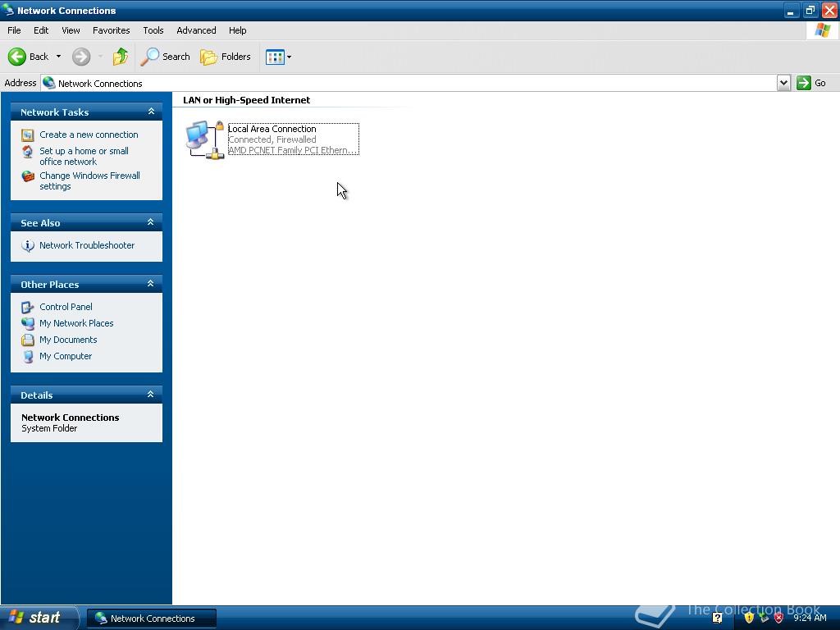840x630 pixels.
Task: Click the My Network Places icon
Action: [28, 323]
